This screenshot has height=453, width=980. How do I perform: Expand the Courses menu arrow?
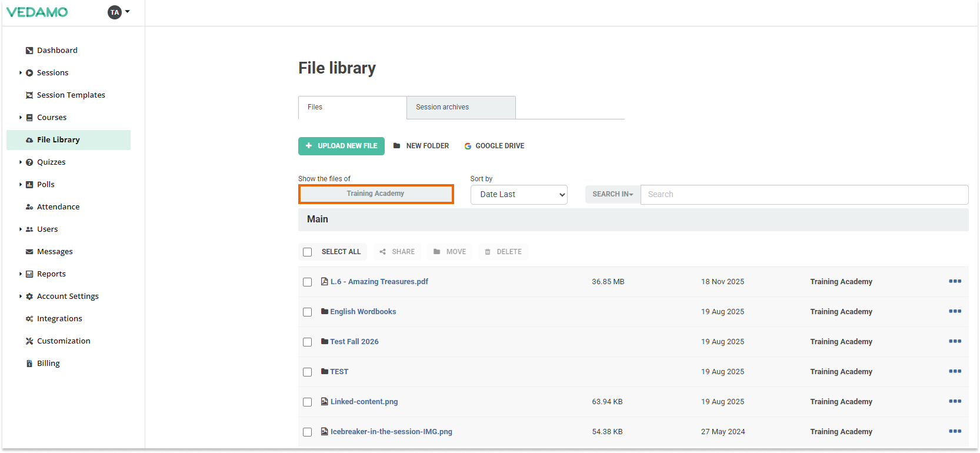click(21, 118)
